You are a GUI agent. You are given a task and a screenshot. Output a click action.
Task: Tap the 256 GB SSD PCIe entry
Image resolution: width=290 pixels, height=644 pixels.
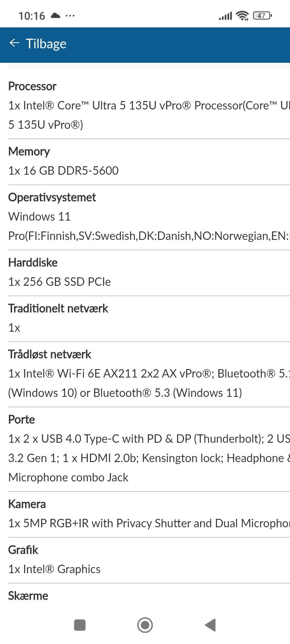pyautogui.click(x=60, y=282)
